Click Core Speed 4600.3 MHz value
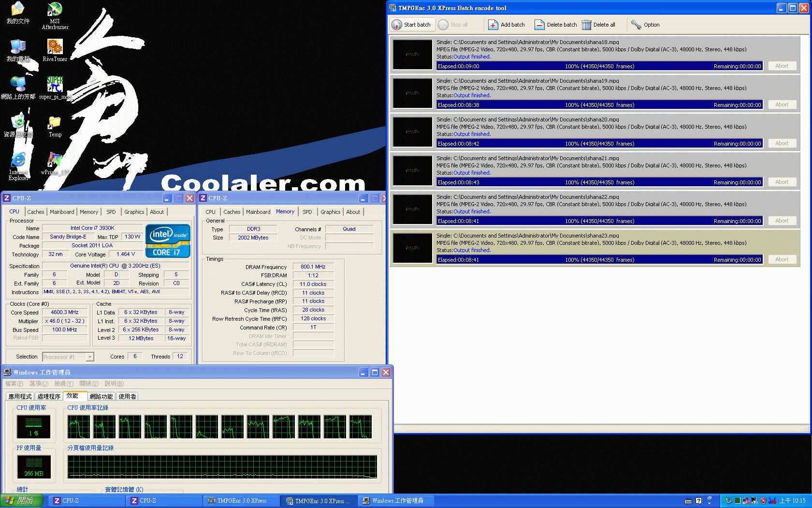The image size is (812, 508). click(65, 312)
